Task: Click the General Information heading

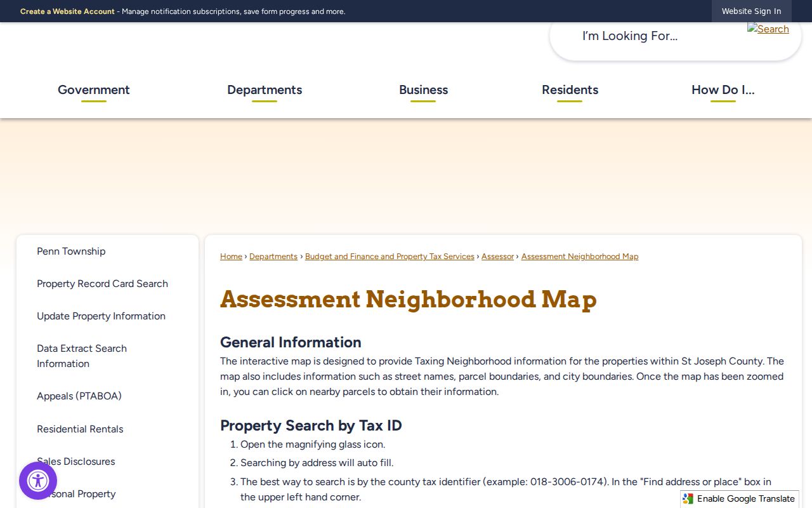Action: [291, 342]
